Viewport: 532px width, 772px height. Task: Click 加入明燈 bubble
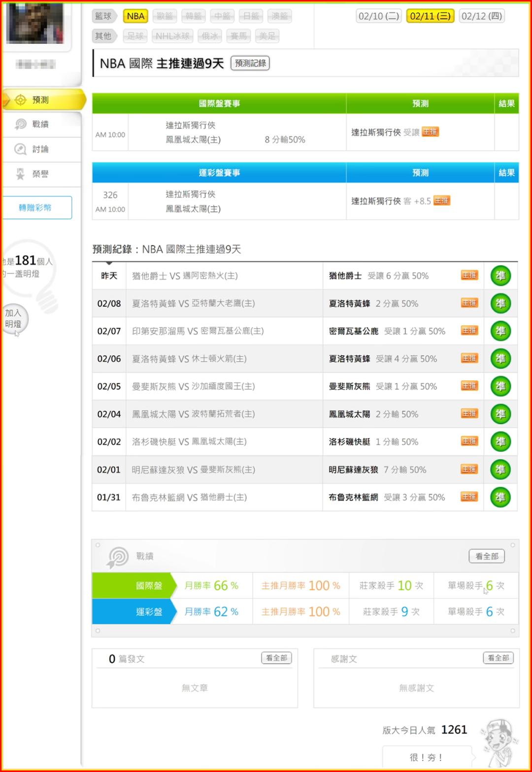point(14,319)
